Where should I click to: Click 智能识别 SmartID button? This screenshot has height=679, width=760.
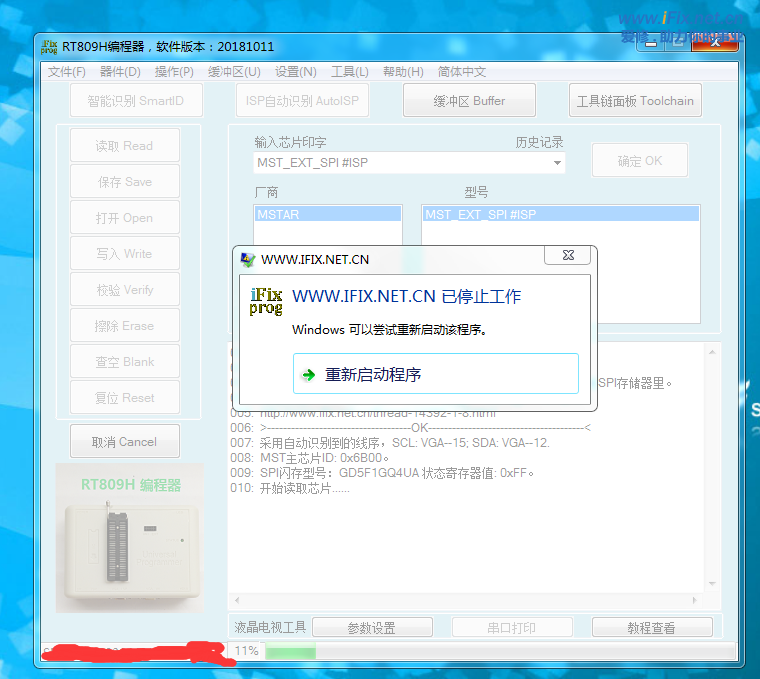(136, 100)
